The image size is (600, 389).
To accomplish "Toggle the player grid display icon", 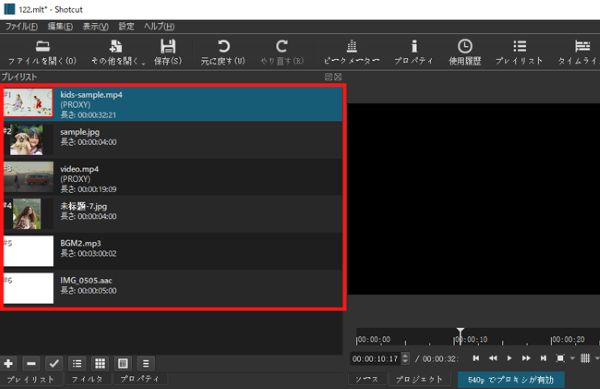I will [x=585, y=358].
